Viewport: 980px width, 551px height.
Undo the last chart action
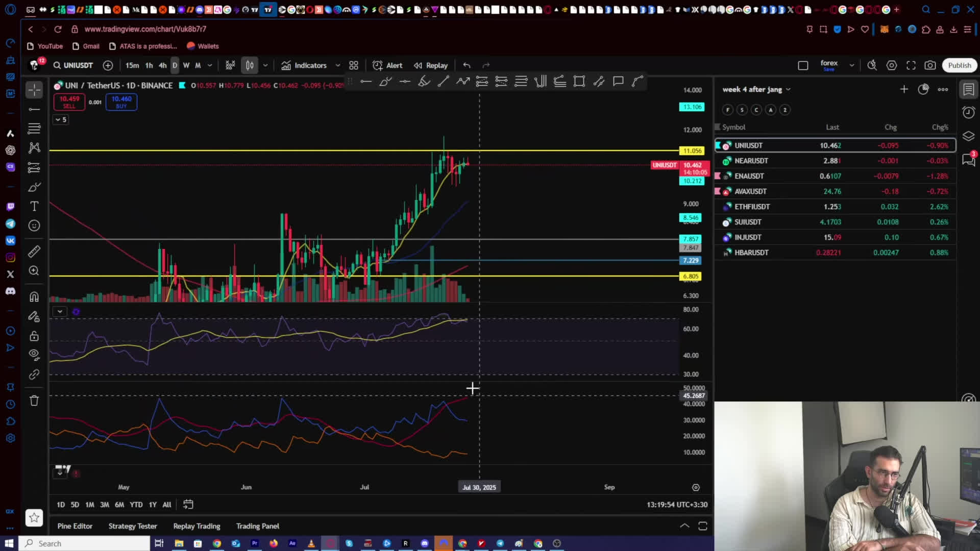[x=467, y=65]
